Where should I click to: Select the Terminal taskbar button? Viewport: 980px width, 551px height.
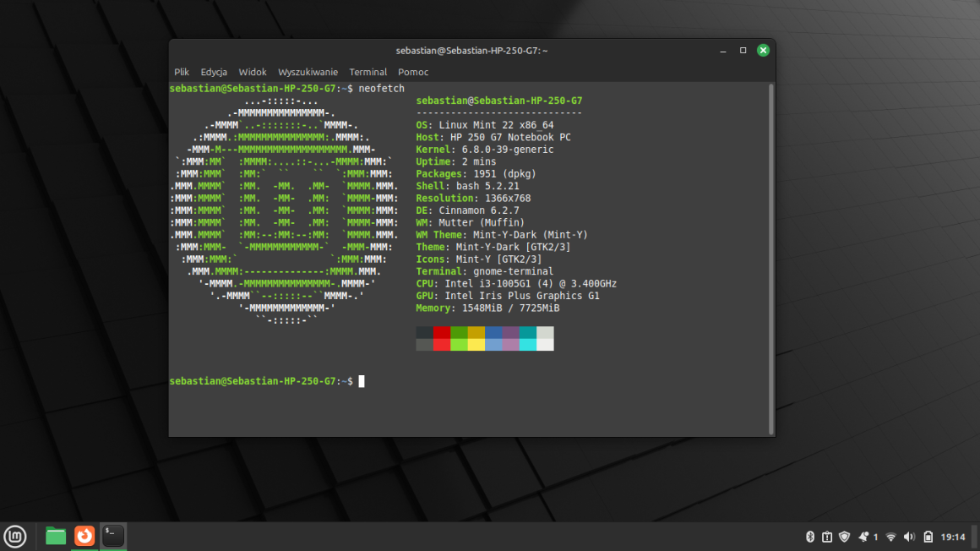(x=113, y=536)
